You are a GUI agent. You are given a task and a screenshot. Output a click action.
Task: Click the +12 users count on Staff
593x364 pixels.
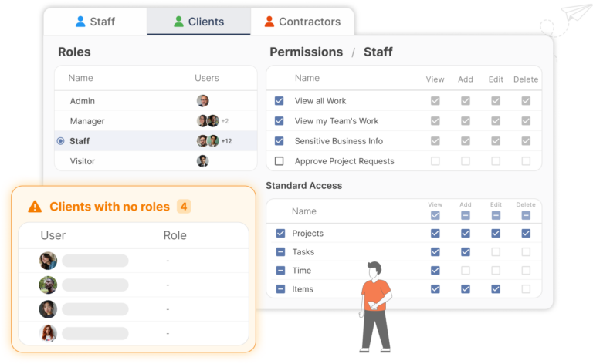[x=226, y=141]
